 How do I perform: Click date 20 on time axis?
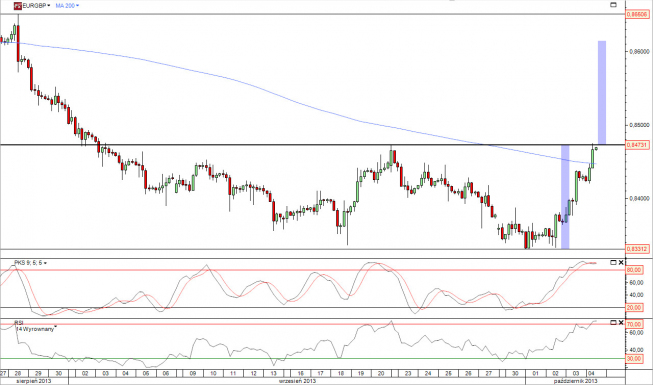(x=381, y=373)
